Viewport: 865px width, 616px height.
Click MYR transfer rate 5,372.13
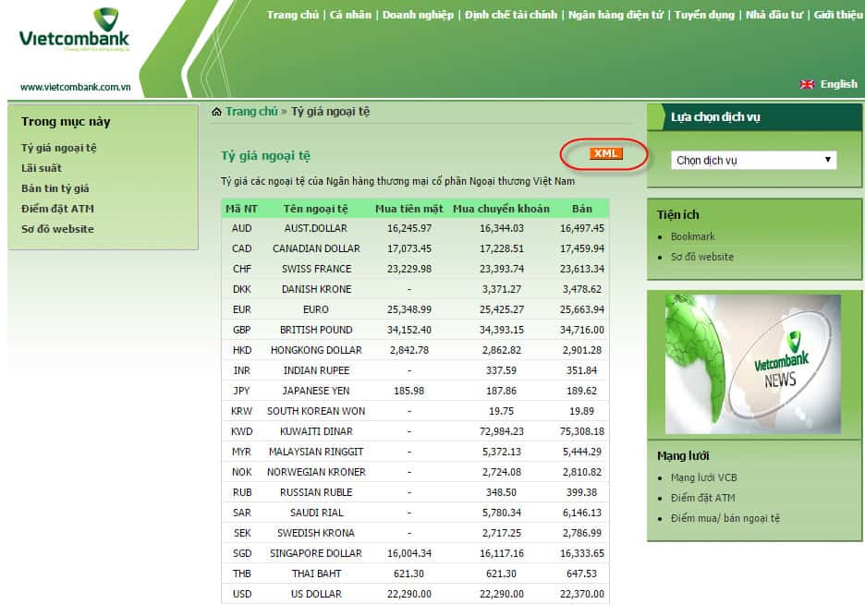502,452
